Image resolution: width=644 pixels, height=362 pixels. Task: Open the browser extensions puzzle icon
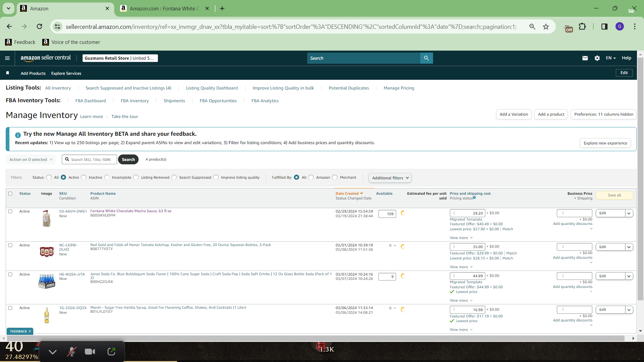pyautogui.click(x=583, y=26)
